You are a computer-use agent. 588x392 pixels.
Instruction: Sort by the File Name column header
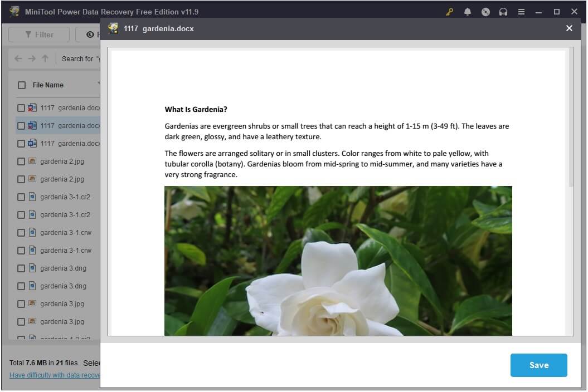(48, 85)
